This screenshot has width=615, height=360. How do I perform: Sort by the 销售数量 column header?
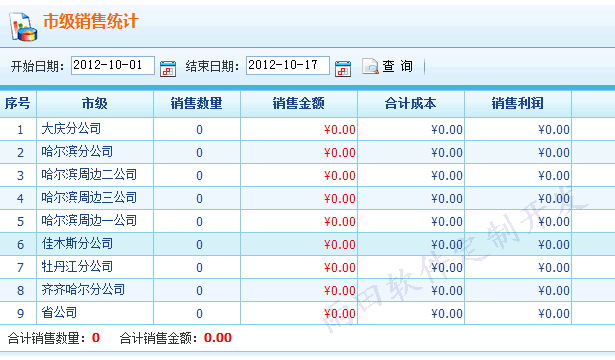point(197,104)
